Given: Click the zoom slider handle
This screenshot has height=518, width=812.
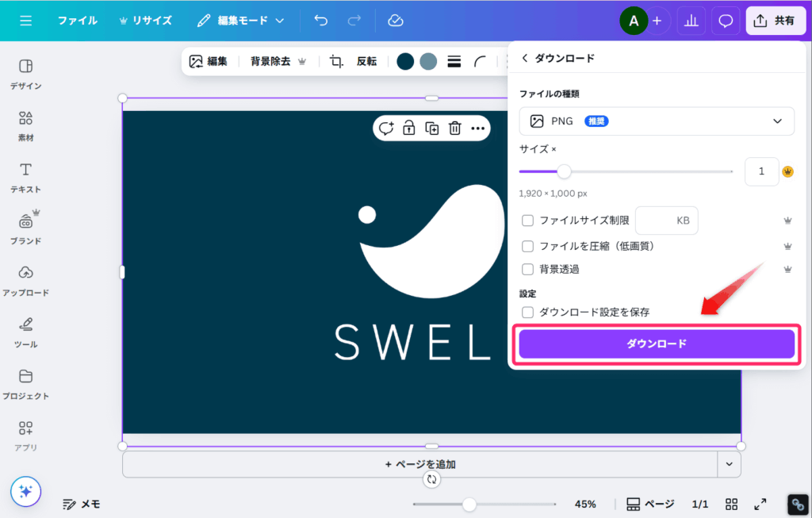Looking at the screenshot, I should [x=469, y=504].
